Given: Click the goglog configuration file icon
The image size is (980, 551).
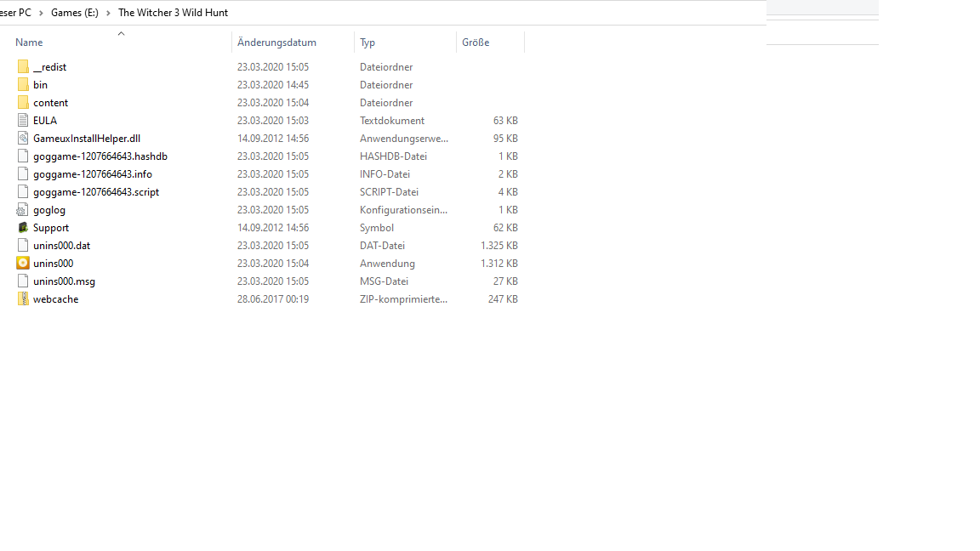Looking at the screenshot, I should 23,210.
